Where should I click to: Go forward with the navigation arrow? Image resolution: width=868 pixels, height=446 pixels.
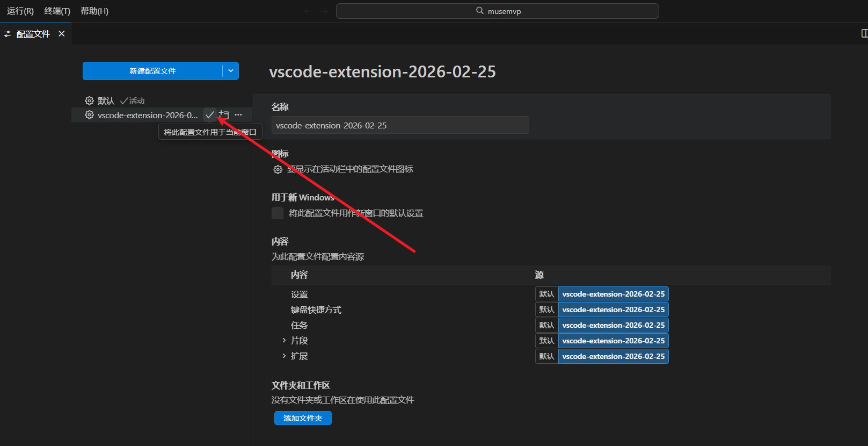(x=323, y=11)
